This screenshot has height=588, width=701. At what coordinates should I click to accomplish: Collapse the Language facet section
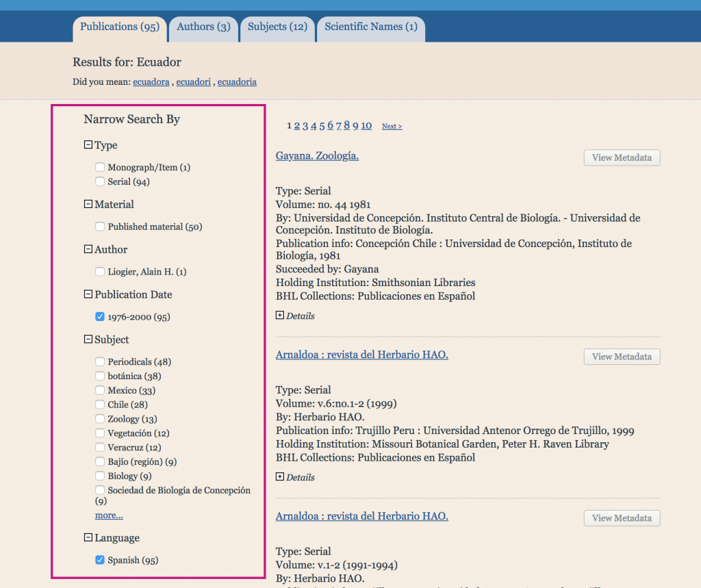(x=87, y=538)
